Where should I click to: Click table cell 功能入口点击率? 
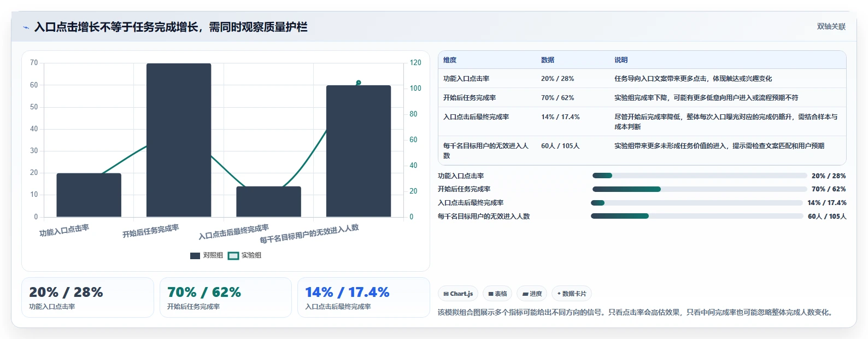pyautogui.click(x=466, y=79)
